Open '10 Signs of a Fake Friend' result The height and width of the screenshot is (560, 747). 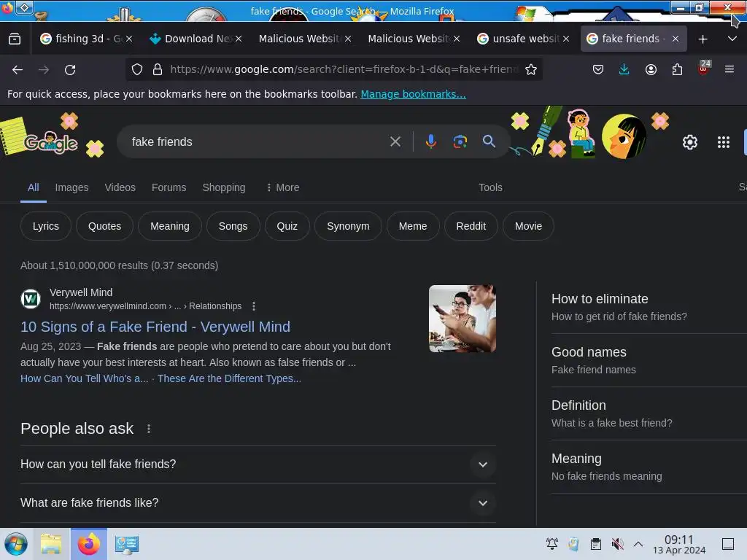[x=155, y=327]
